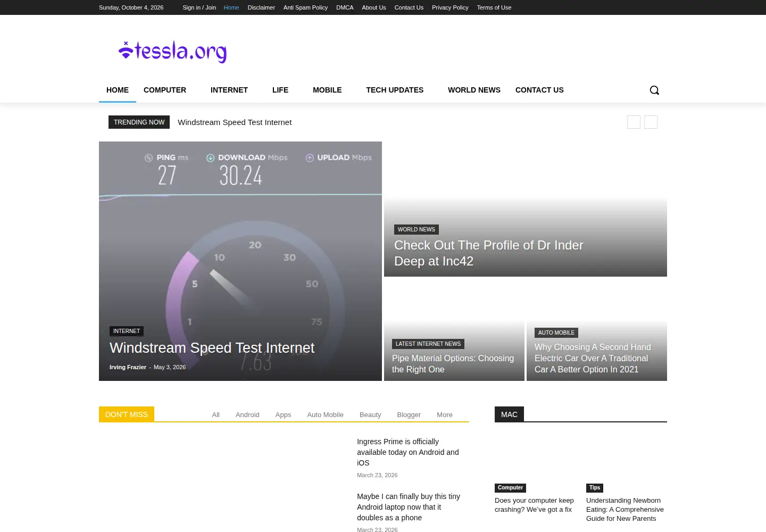Go to About Us page

point(374,7)
